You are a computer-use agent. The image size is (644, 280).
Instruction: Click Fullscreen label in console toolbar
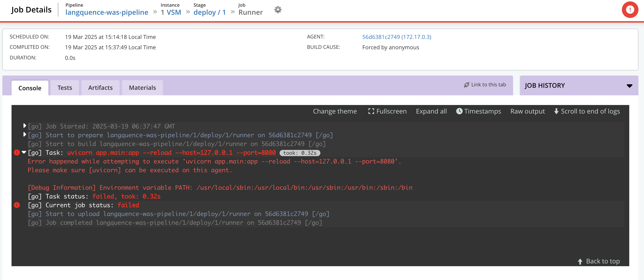point(391,111)
